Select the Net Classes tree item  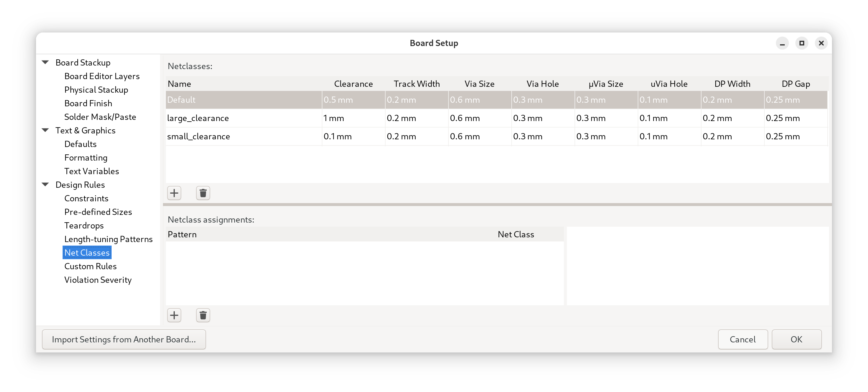pos(87,253)
